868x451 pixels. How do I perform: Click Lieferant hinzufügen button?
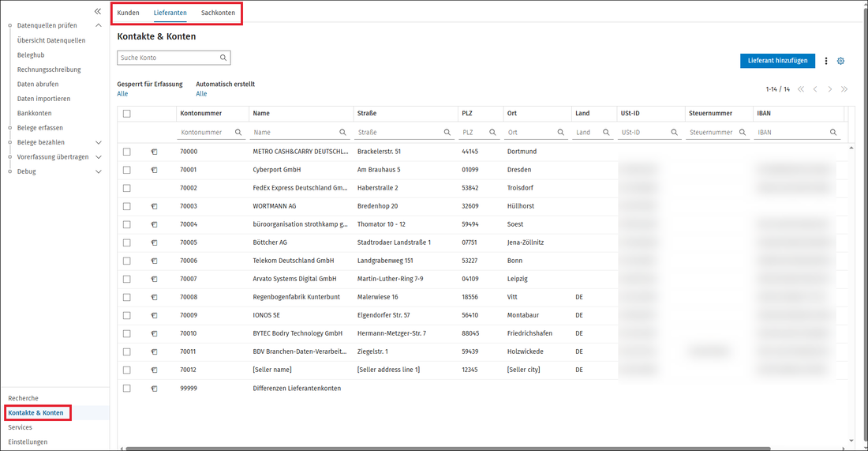coord(777,61)
